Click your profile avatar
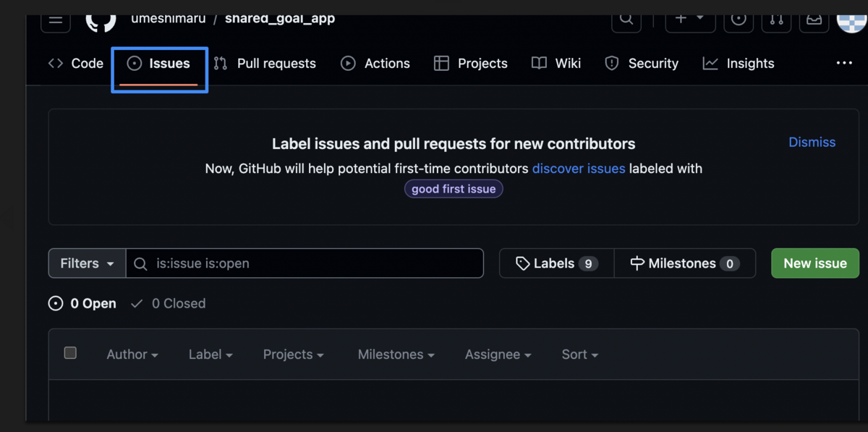Screen dimensions: 868x432 point(854,17)
